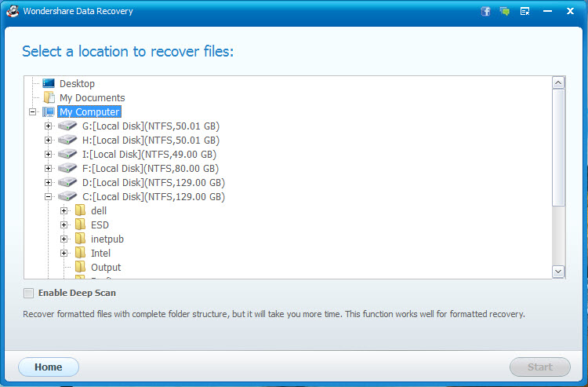Click the inetpub folder icon
This screenshot has width=588, height=387.
[80, 239]
